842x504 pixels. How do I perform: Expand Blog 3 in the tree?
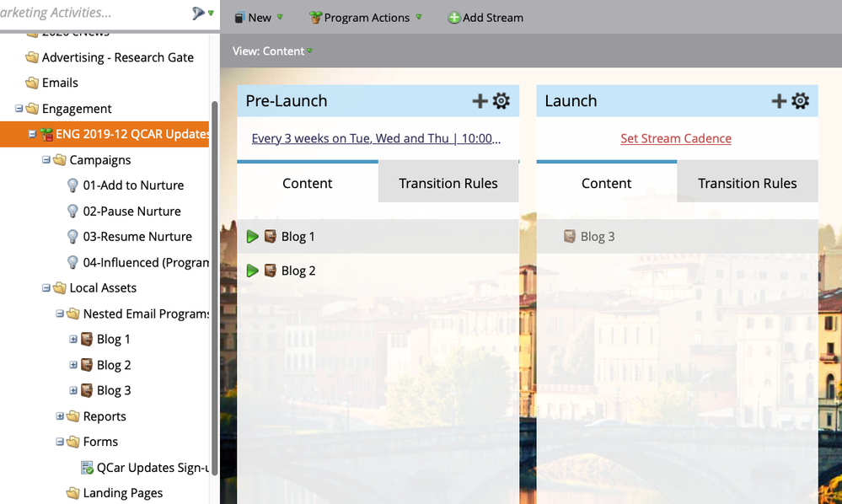pyautogui.click(x=73, y=390)
